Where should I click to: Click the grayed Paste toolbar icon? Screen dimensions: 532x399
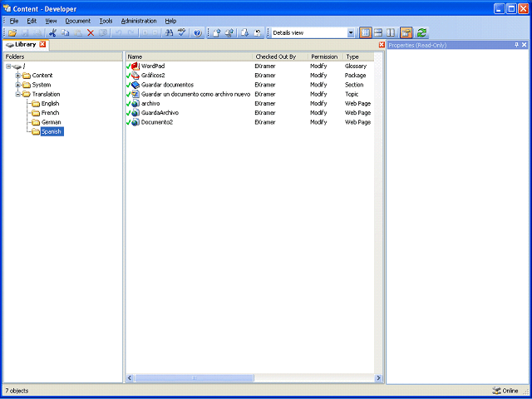point(78,33)
